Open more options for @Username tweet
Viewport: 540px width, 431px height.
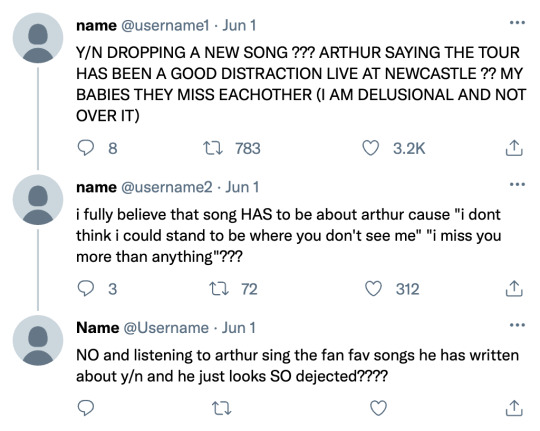(x=517, y=325)
